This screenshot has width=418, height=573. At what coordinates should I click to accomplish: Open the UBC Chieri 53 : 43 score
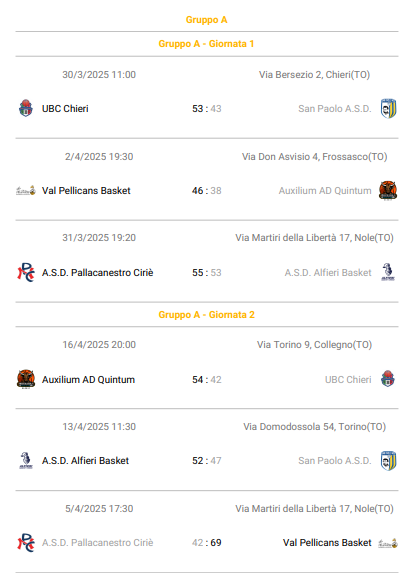click(207, 109)
